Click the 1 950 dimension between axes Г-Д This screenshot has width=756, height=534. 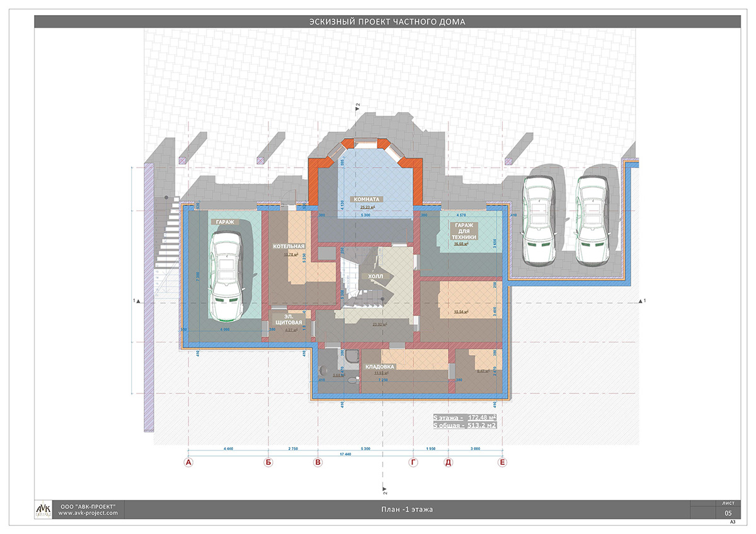pos(431,448)
